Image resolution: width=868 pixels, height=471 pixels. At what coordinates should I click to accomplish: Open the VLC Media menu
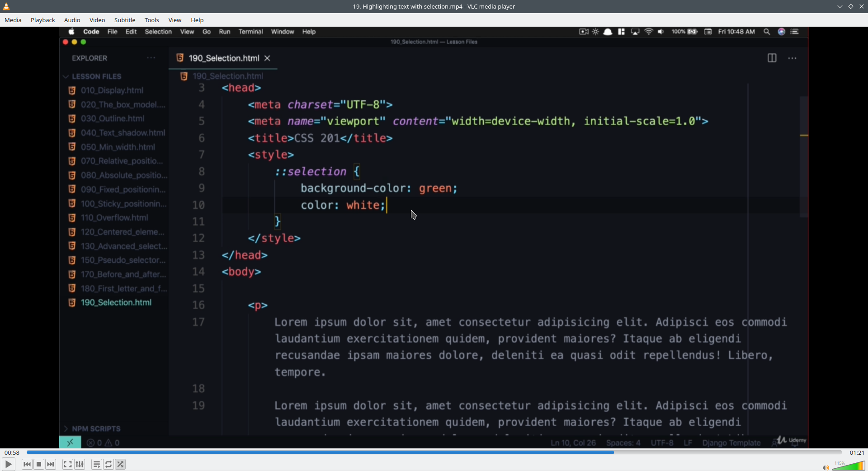coord(13,20)
